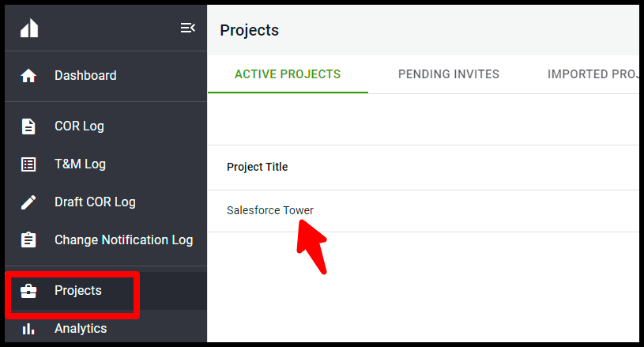Click the Dashboard home icon
Viewport: 644px width, 347px height.
coord(28,76)
